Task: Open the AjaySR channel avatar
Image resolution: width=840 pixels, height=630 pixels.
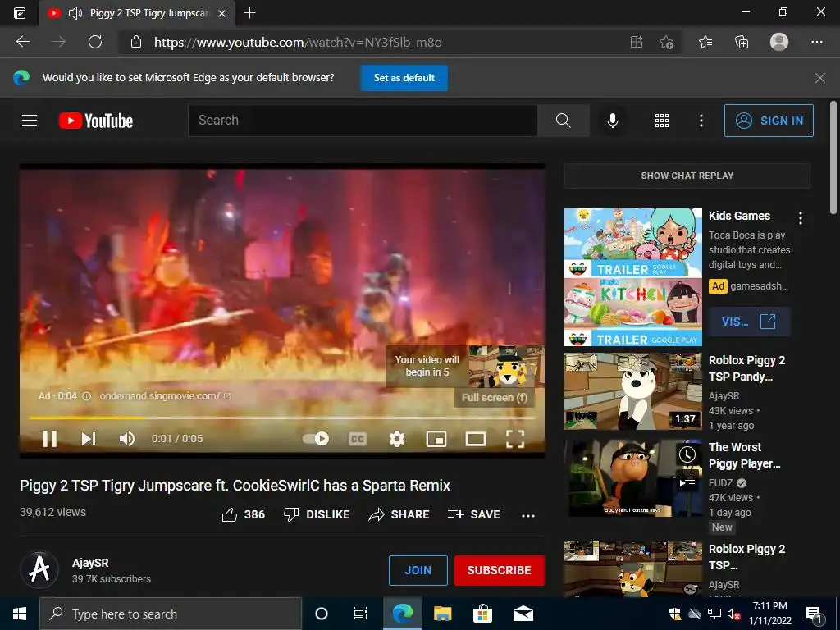Action: (x=39, y=569)
